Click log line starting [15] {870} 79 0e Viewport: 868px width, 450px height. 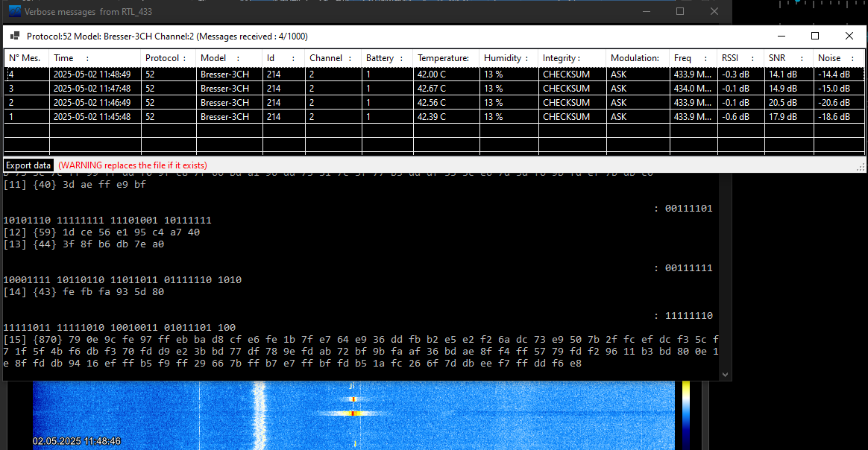click(x=361, y=340)
